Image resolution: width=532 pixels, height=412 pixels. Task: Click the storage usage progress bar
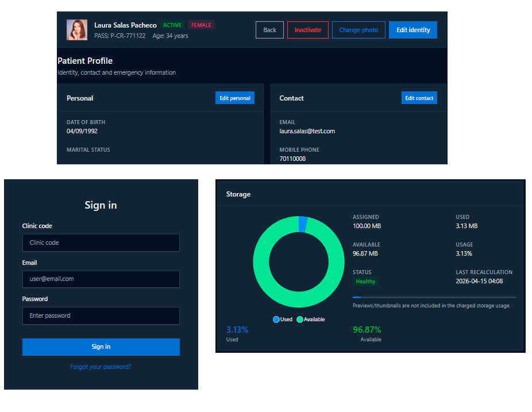(x=435, y=297)
